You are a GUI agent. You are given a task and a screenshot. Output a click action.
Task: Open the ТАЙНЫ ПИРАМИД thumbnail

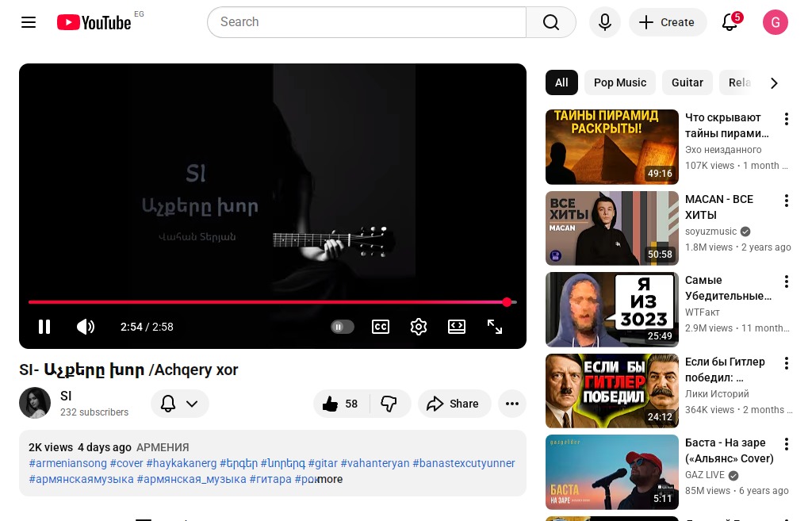612,147
